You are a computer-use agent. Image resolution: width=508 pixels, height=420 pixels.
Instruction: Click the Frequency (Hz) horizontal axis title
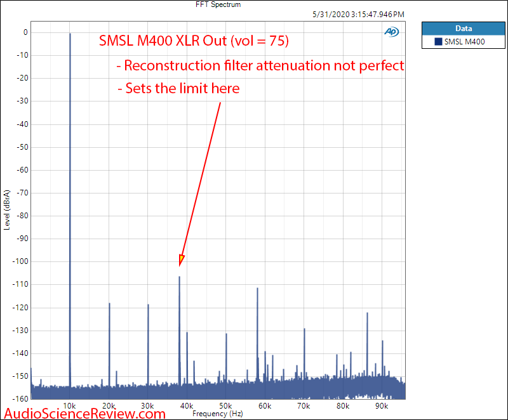pyautogui.click(x=218, y=414)
